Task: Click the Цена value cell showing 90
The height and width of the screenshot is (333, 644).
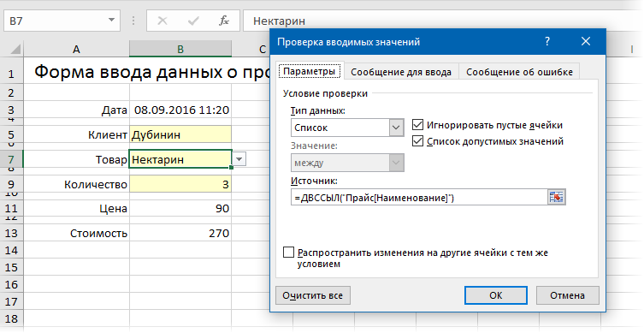Action: 180,208
